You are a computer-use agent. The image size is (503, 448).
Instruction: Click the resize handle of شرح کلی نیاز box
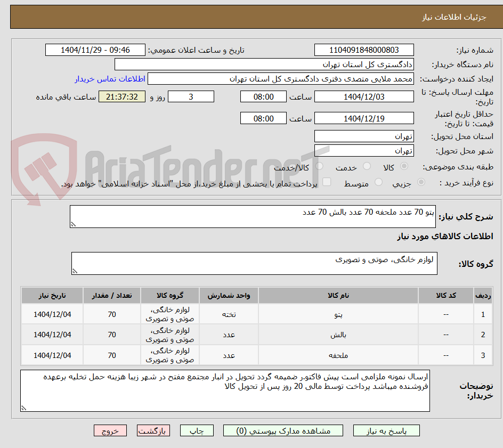click(73, 224)
